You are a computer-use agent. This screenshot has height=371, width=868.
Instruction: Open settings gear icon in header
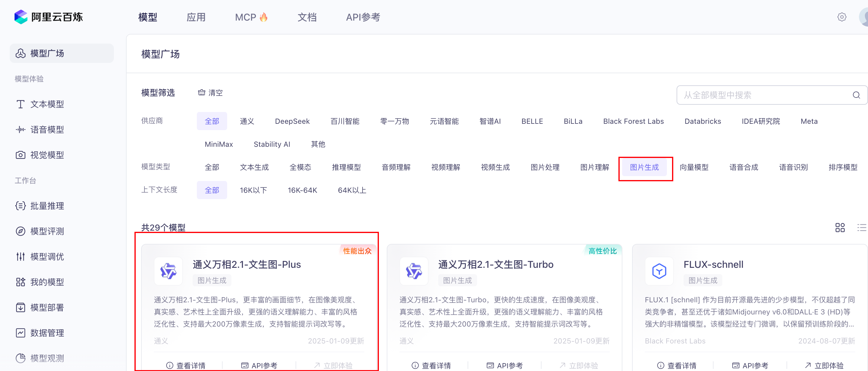842,17
